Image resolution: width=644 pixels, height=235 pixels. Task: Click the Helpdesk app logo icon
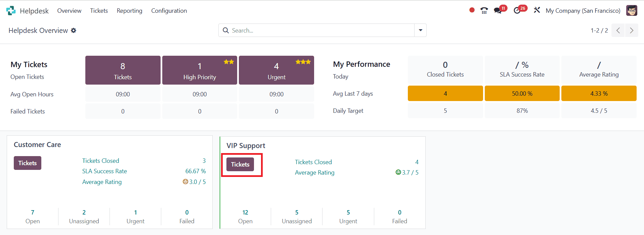[11, 11]
